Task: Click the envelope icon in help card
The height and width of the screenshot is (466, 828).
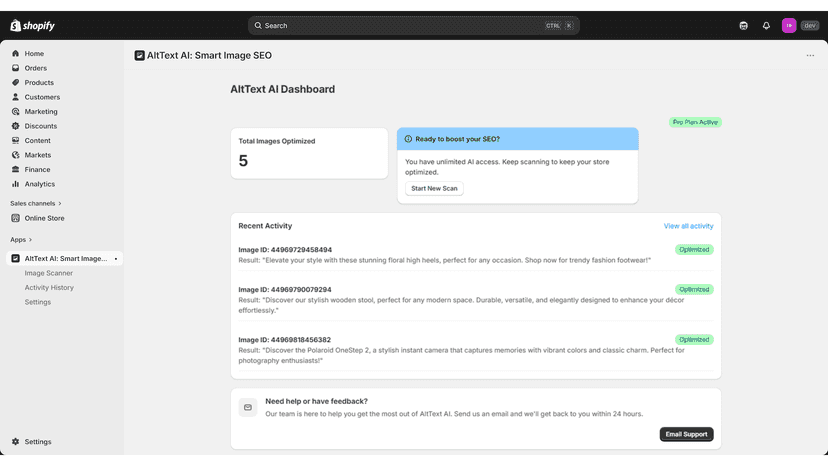Action: [248, 407]
